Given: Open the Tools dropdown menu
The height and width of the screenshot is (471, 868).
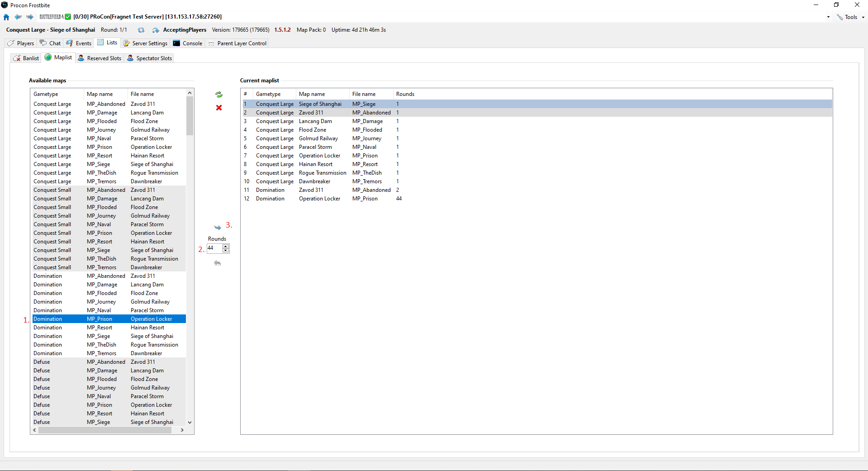Looking at the screenshot, I should click(851, 17).
